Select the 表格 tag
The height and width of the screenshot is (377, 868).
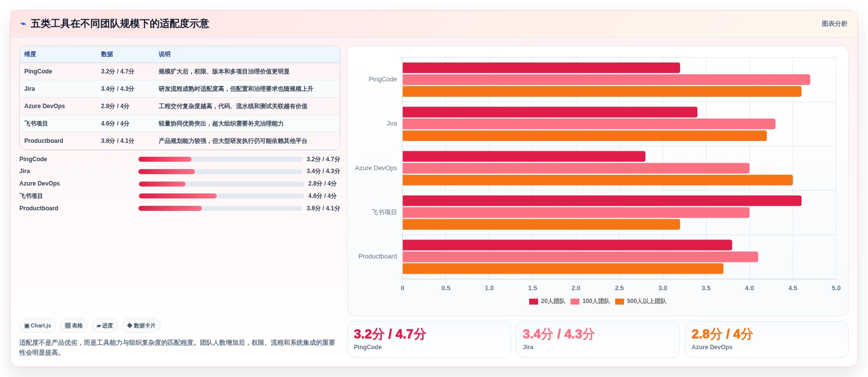[x=74, y=326]
